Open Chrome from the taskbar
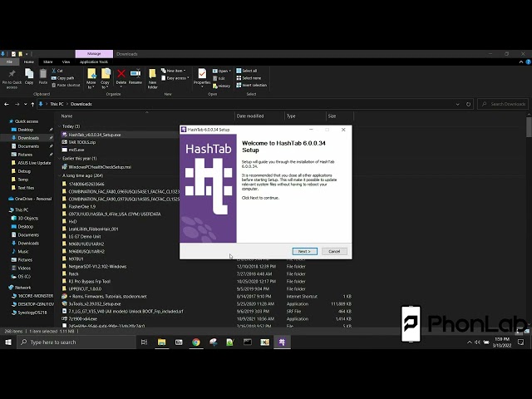The image size is (532, 399). click(196, 342)
